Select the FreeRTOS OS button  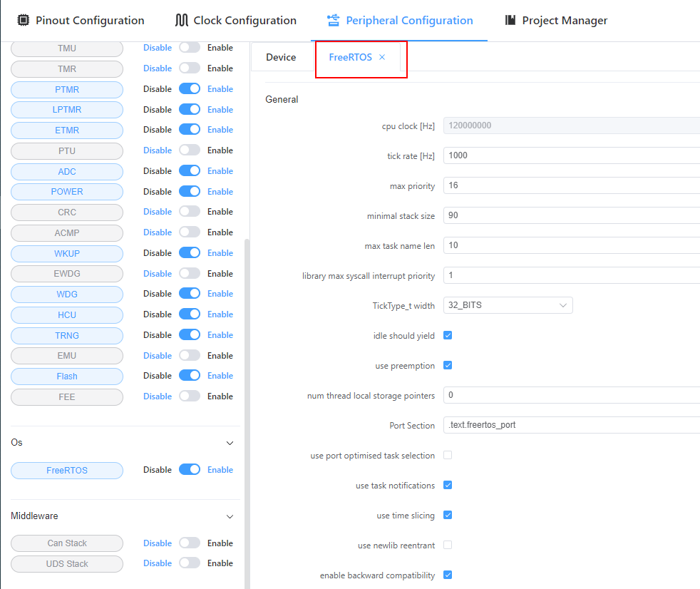pyautogui.click(x=67, y=470)
